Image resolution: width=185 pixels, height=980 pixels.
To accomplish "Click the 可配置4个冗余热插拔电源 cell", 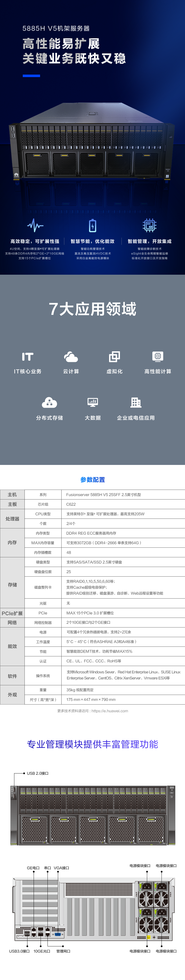I will click(123, 632).
